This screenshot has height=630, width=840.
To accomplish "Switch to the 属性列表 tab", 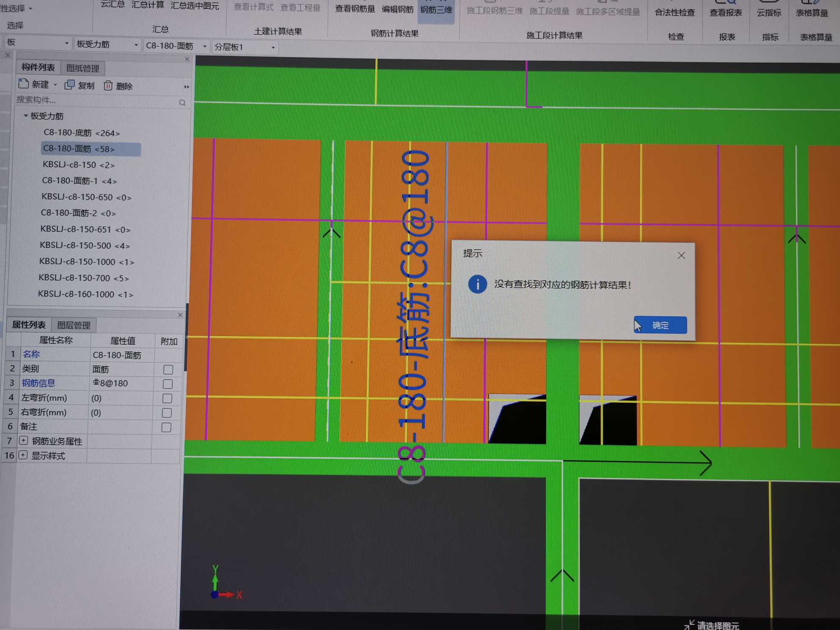I will coord(29,325).
